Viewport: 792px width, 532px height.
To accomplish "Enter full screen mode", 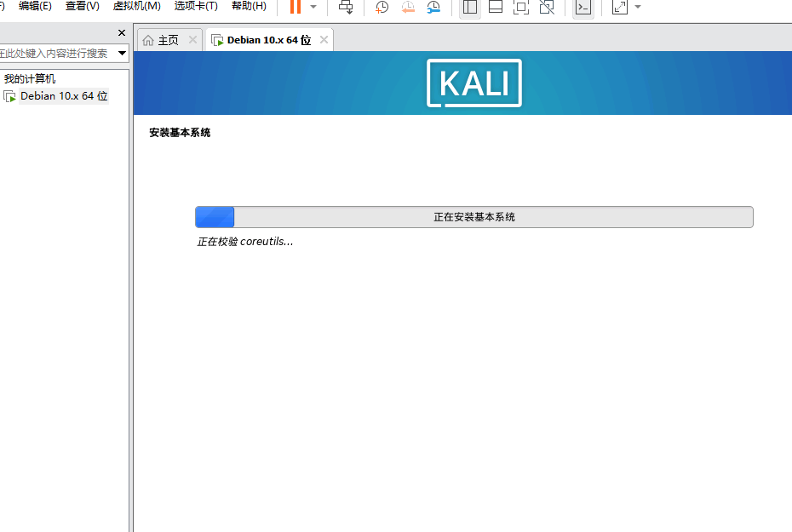I will click(520, 7).
